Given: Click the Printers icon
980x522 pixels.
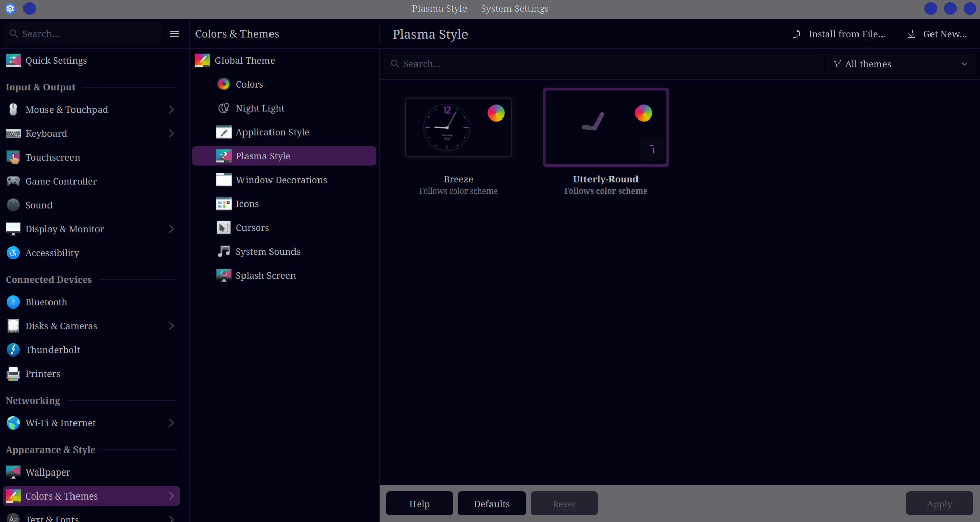Looking at the screenshot, I should (13, 374).
